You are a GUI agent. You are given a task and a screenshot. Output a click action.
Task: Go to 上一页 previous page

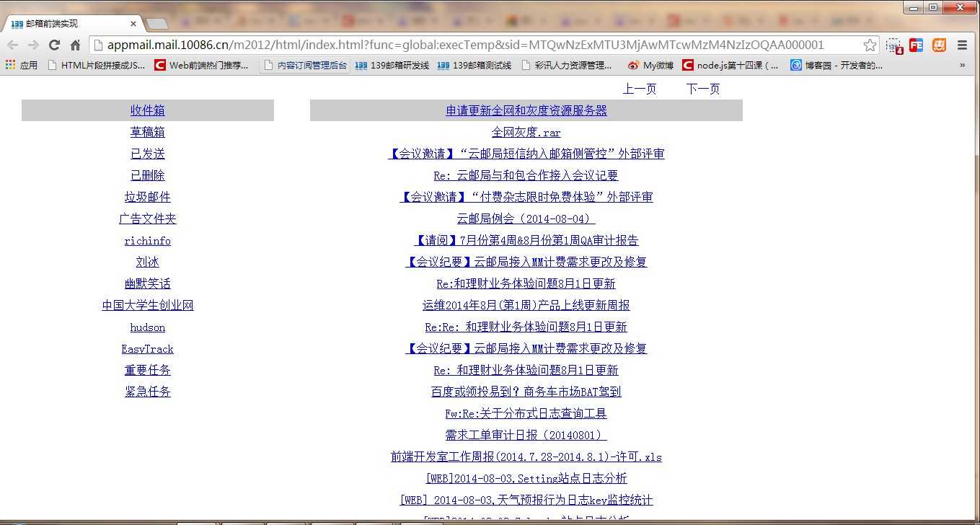[x=640, y=89]
